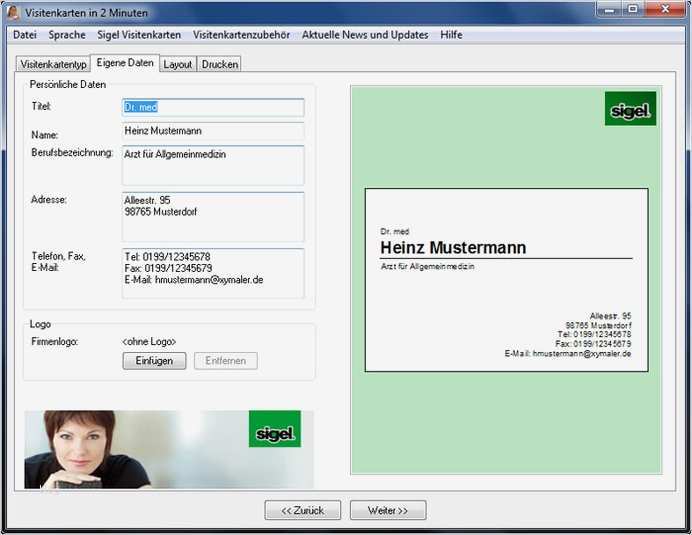Click the woman photo banner
Screen dimensions: 692x535
169,449
